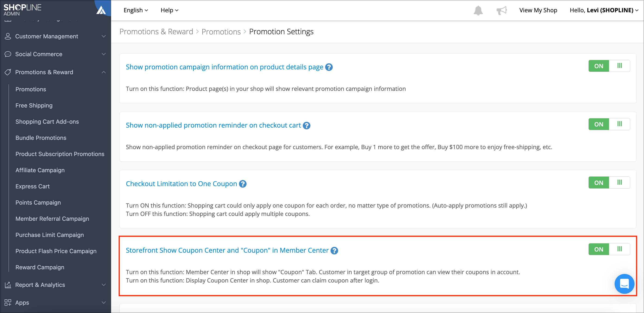Open Member Referral Campaign page
This screenshot has height=313, width=644.
52,219
